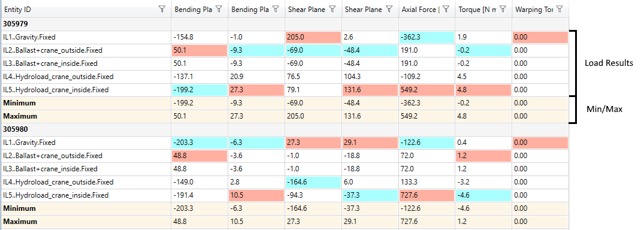The width and height of the screenshot is (644, 230).
Task: Select shear value -164.6 highlighted cyan
Action: pos(313,182)
